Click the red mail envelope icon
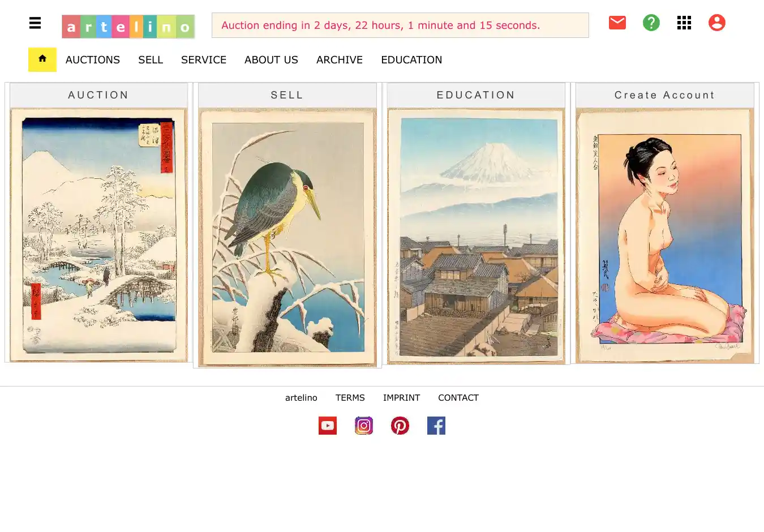 click(617, 23)
